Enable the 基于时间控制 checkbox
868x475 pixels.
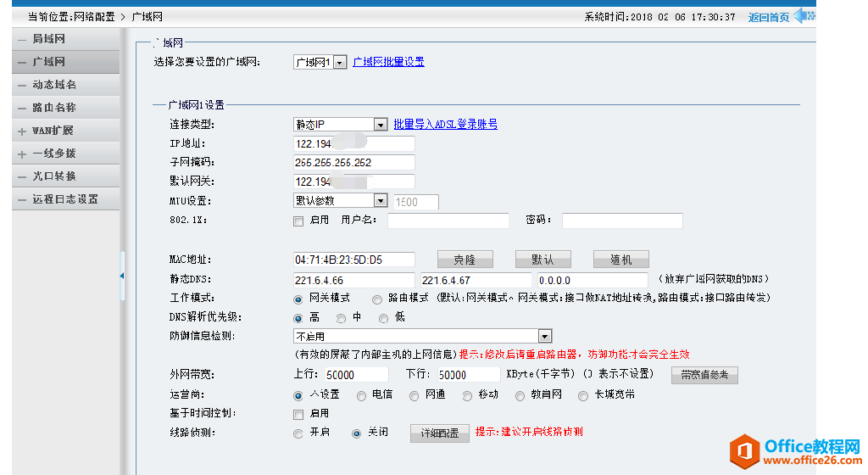298,414
